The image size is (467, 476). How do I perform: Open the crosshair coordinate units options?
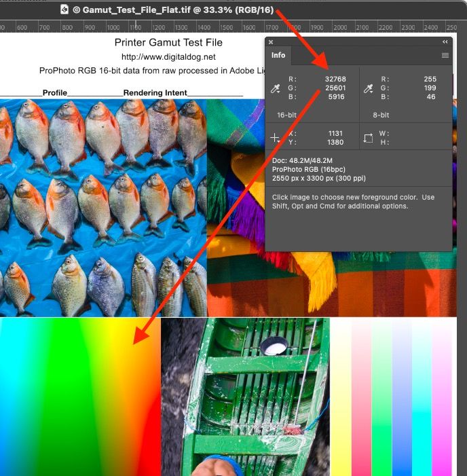275,138
